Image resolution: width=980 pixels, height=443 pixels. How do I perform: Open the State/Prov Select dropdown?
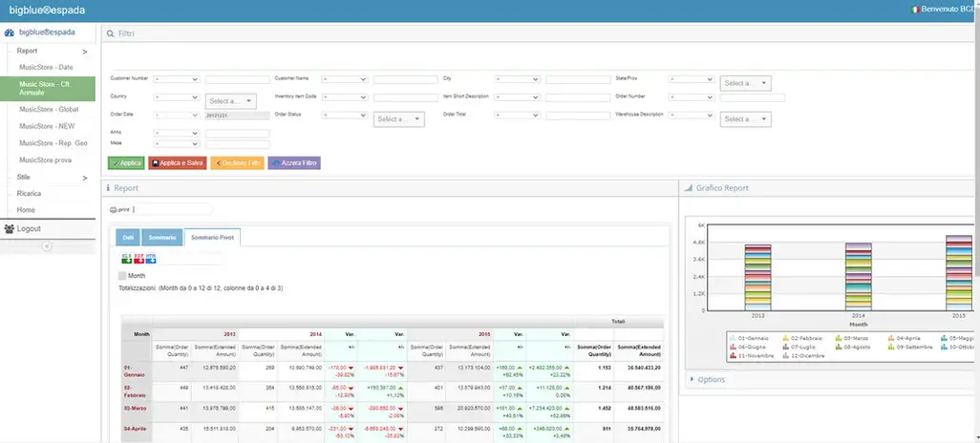tap(746, 83)
